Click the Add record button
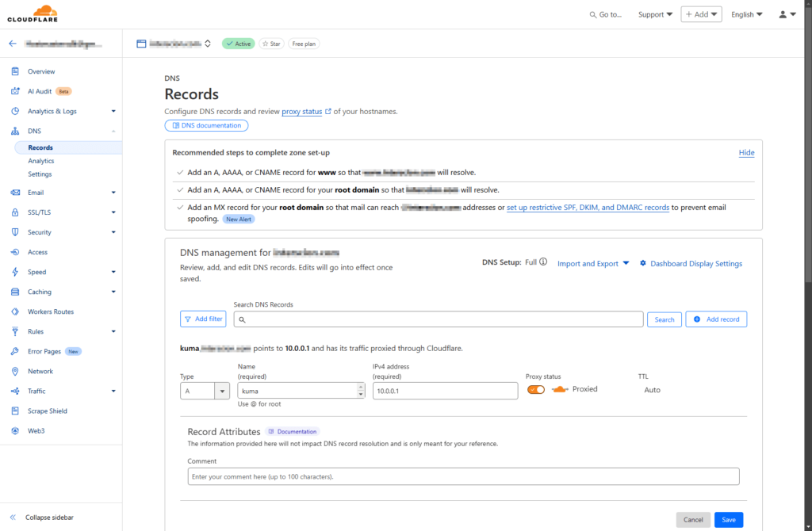Image resolution: width=812 pixels, height=531 pixels. pyautogui.click(x=716, y=319)
